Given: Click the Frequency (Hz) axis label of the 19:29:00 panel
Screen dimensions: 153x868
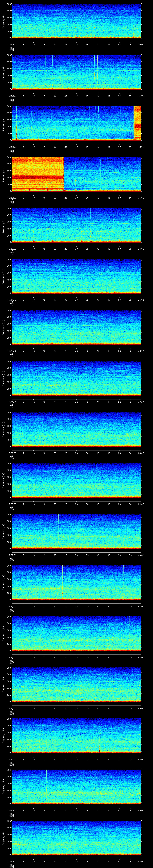Looking at the screenshot, I should point(3,21).
